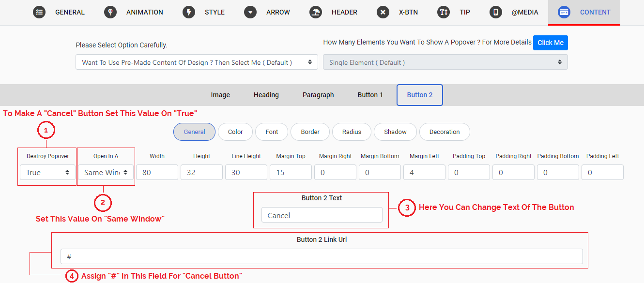
Task: Click the ARROW down-chevron icon
Action: [250, 12]
